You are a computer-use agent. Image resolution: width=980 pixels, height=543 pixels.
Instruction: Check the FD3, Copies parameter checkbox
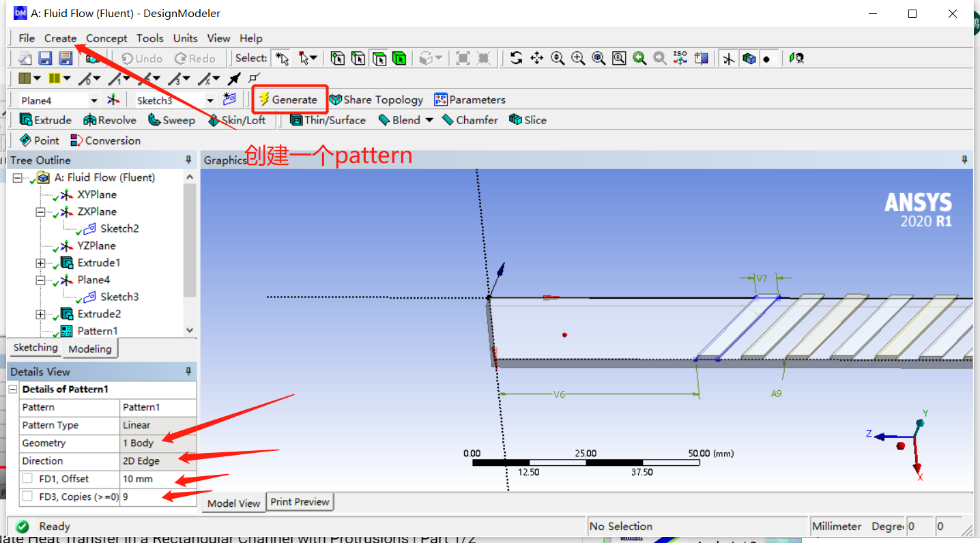27,497
